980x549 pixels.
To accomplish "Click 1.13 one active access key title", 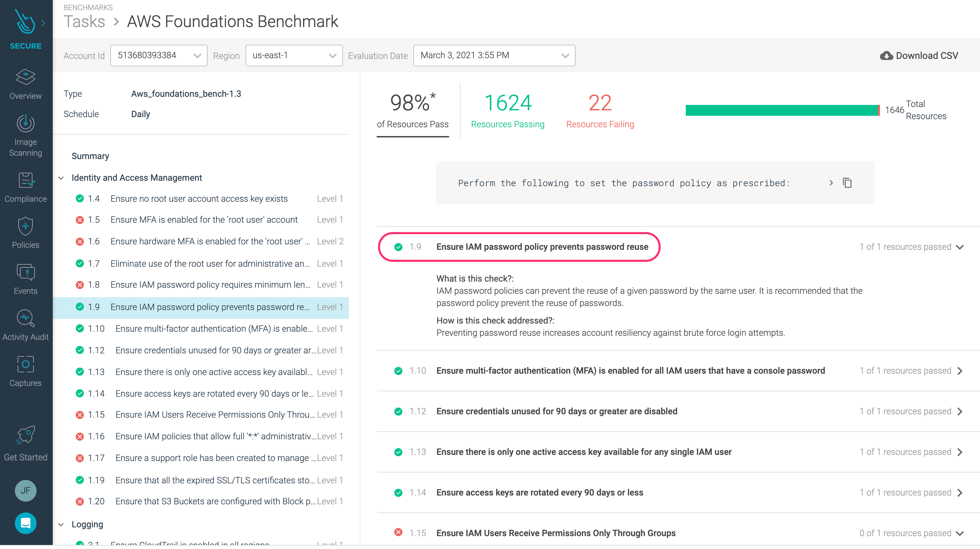I will point(584,452).
